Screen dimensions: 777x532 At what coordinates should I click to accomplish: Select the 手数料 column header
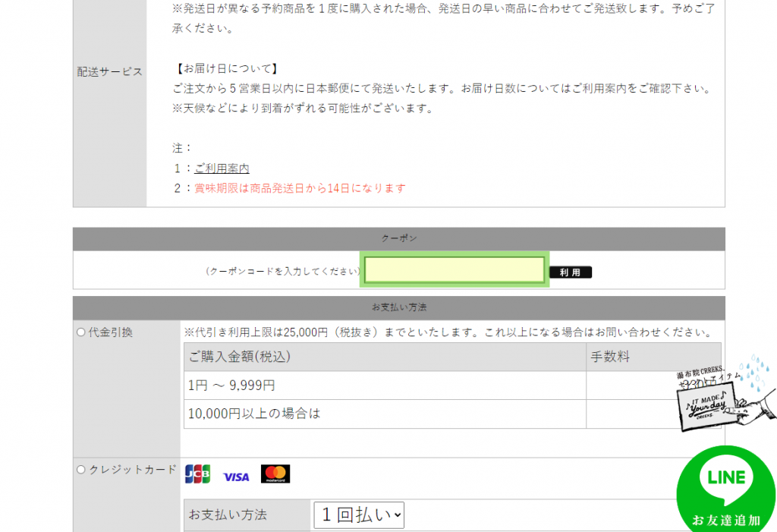coord(610,357)
